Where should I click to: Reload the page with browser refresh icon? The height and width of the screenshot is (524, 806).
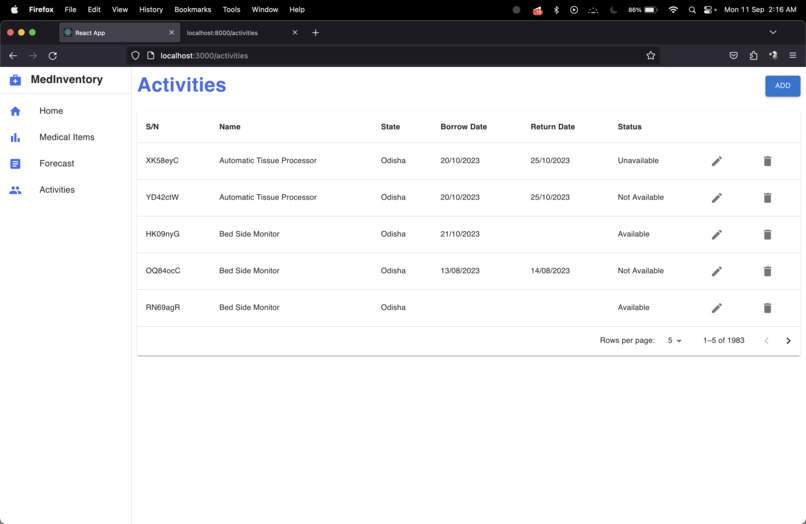(x=52, y=56)
